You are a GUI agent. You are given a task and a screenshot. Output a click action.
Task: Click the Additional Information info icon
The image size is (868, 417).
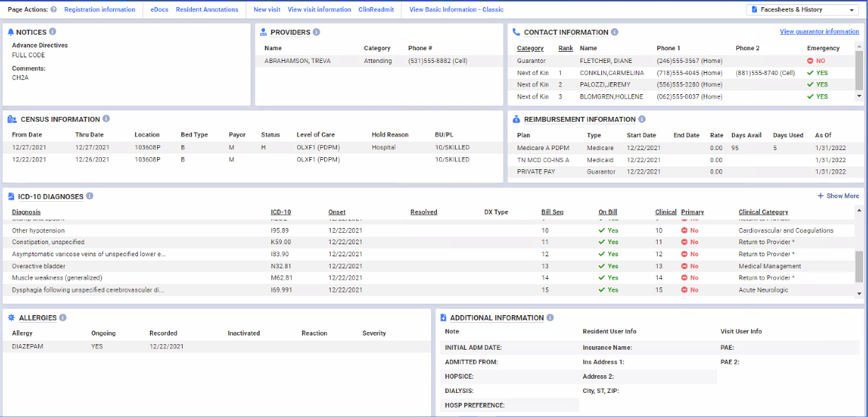pyautogui.click(x=550, y=318)
